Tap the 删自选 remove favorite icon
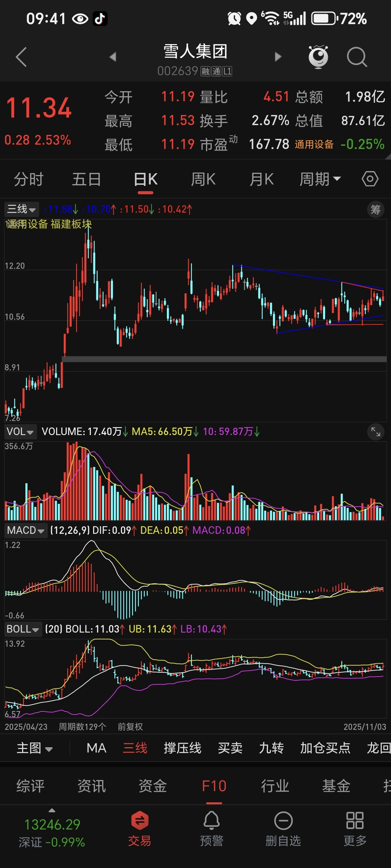 (x=283, y=829)
